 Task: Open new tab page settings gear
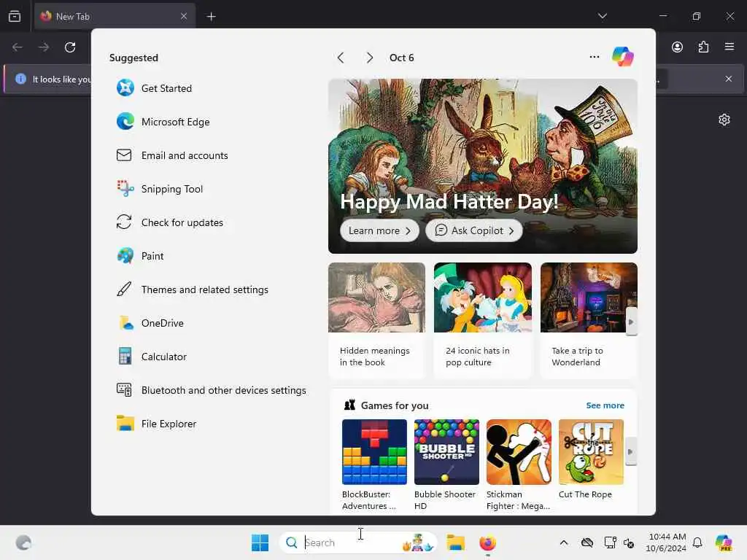tap(724, 120)
